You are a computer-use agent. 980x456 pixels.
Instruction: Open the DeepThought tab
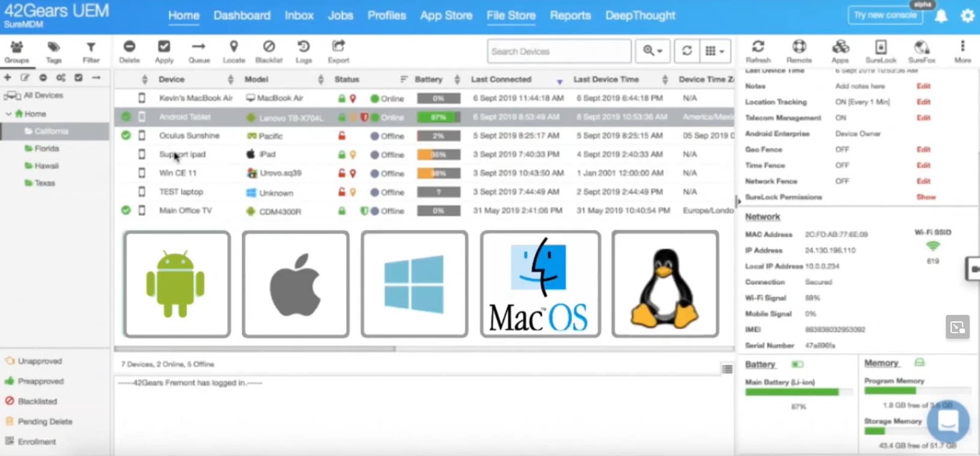pyautogui.click(x=641, y=16)
